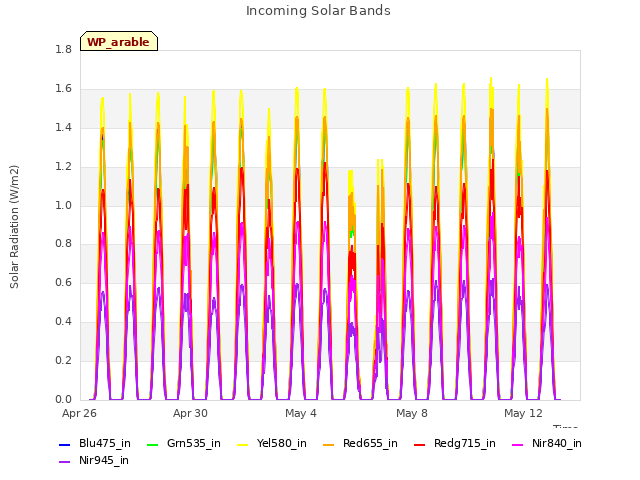Click the 0.6 y-axis tick label

click(64, 283)
